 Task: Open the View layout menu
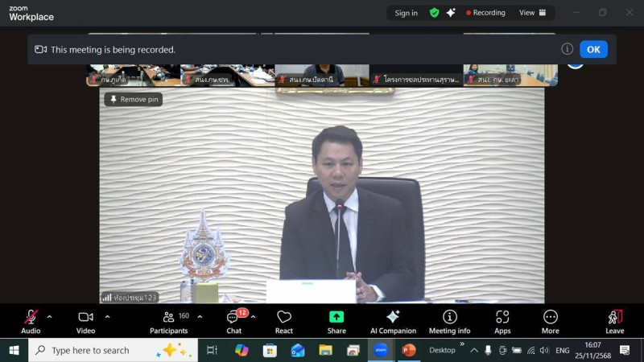click(532, 13)
